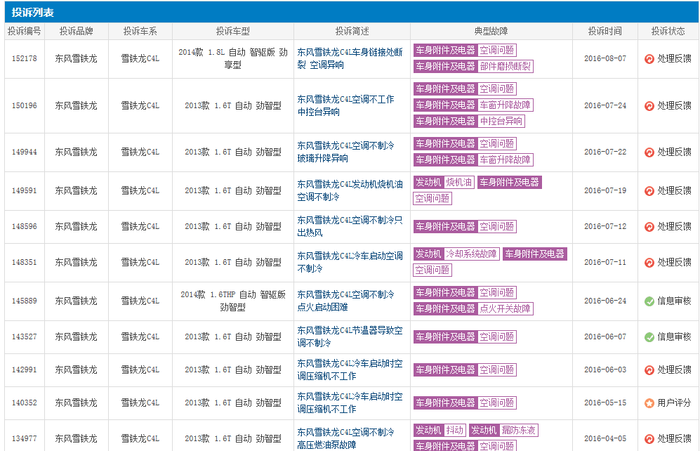Click the 点火开关故障 fault tag
The width and height of the screenshot is (700, 451).
(x=505, y=309)
